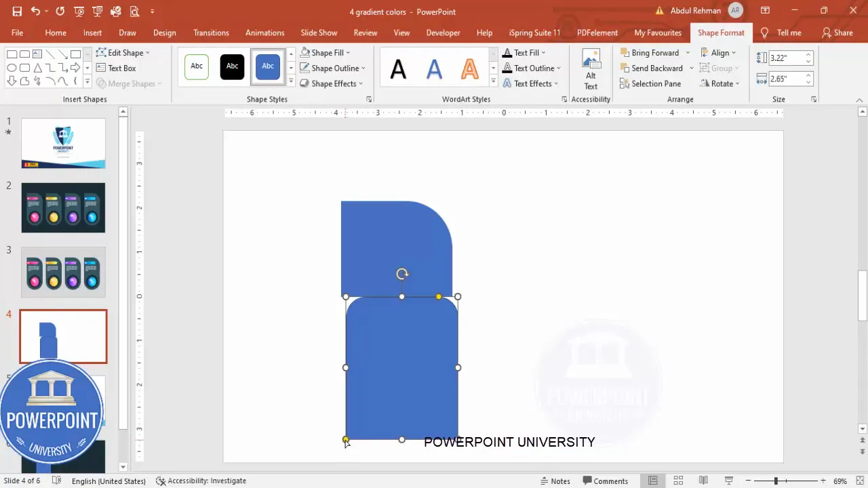Open the Format Shape dialog launcher in Shape Styles
Screen dimensions: 868x488
coord(370,100)
